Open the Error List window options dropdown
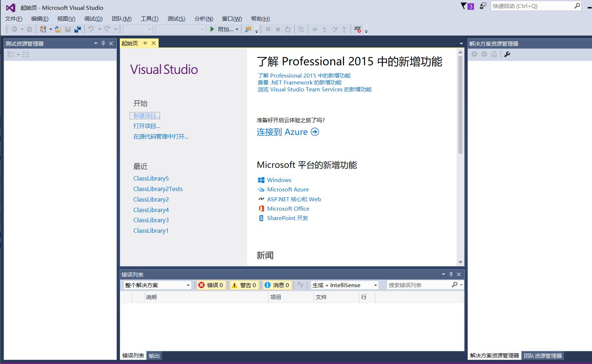Screen dimensions: 592x364 click(x=444, y=274)
